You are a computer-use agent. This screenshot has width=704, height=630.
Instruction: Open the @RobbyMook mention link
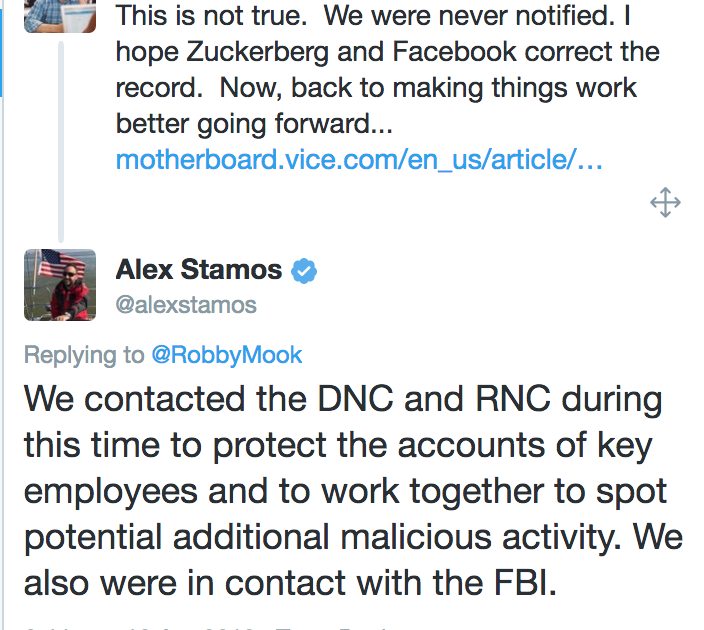click(227, 355)
